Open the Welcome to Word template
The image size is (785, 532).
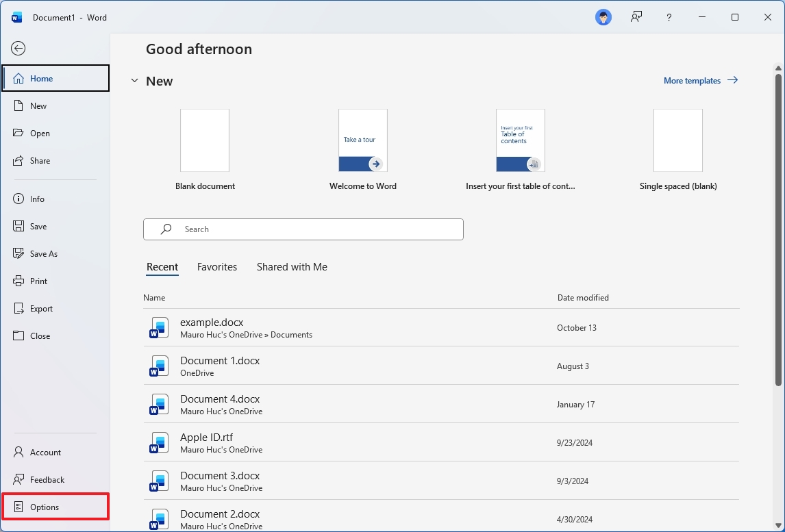coord(362,140)
